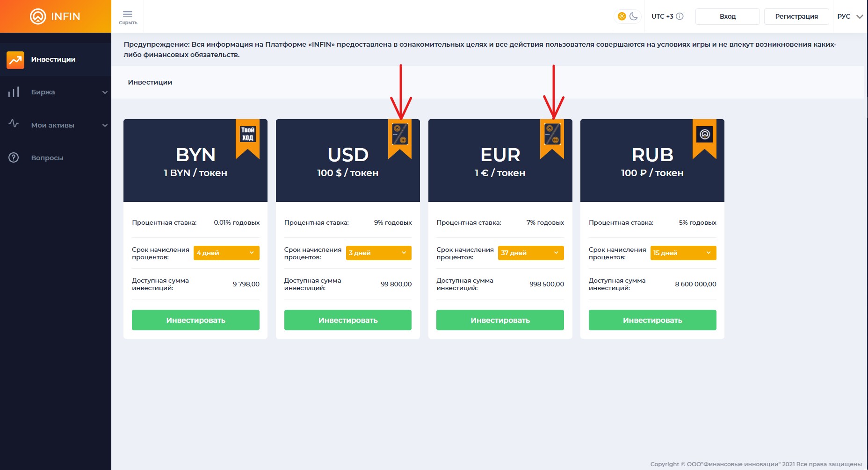Viewport: 868px width, 470px height.
Task: Open the 3 дней term dropdown
Action: click(379, 253)
